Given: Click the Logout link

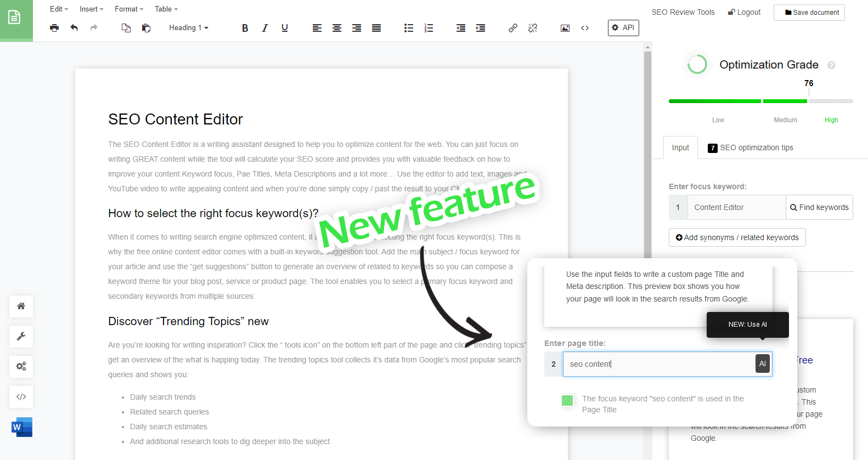Looking at the screenshot, I should click(x=744, y=12).
